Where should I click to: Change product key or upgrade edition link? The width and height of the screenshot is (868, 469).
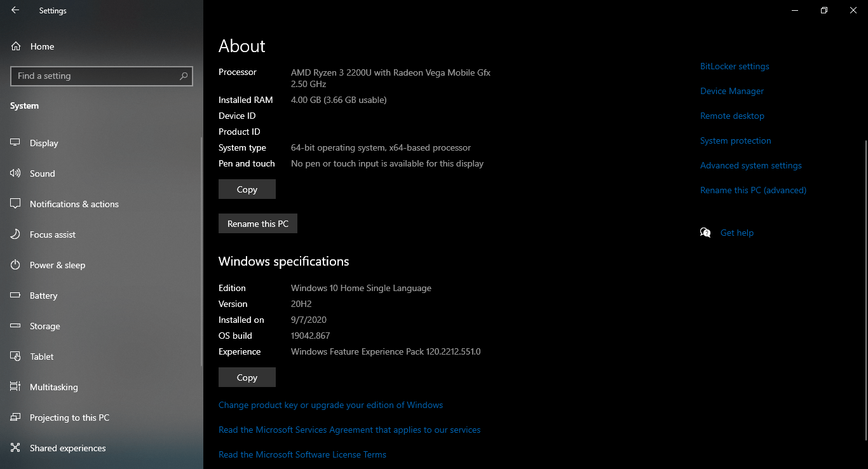(330, 405)
